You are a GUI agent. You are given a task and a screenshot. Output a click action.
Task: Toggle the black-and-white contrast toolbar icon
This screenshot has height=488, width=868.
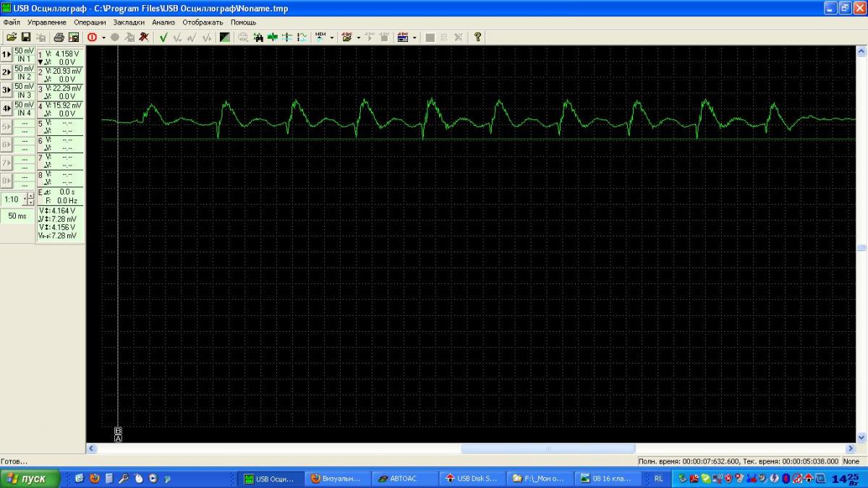225,37
